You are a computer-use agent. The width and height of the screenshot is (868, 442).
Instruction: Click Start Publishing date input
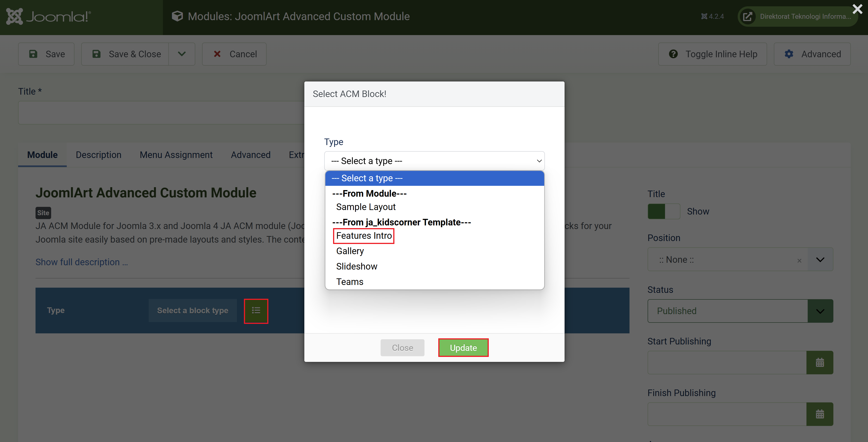coord(727,363)
